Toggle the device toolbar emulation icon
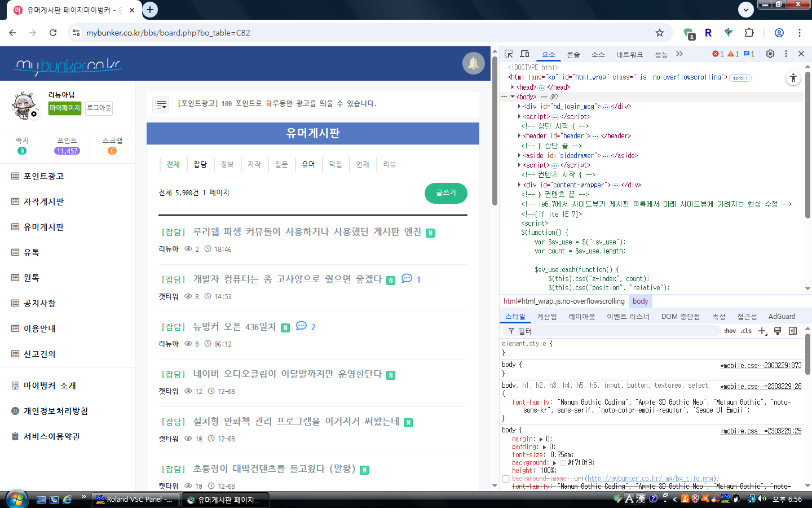 point(524,54)
